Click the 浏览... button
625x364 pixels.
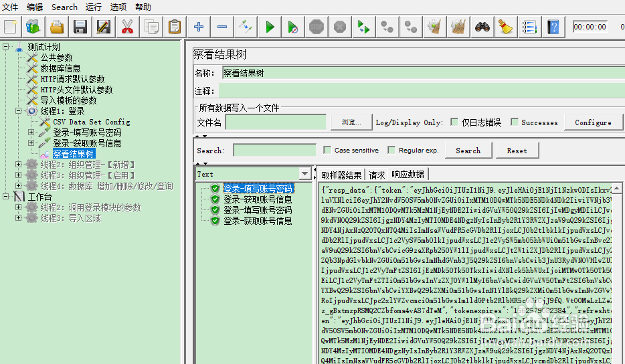pos(351,122)
